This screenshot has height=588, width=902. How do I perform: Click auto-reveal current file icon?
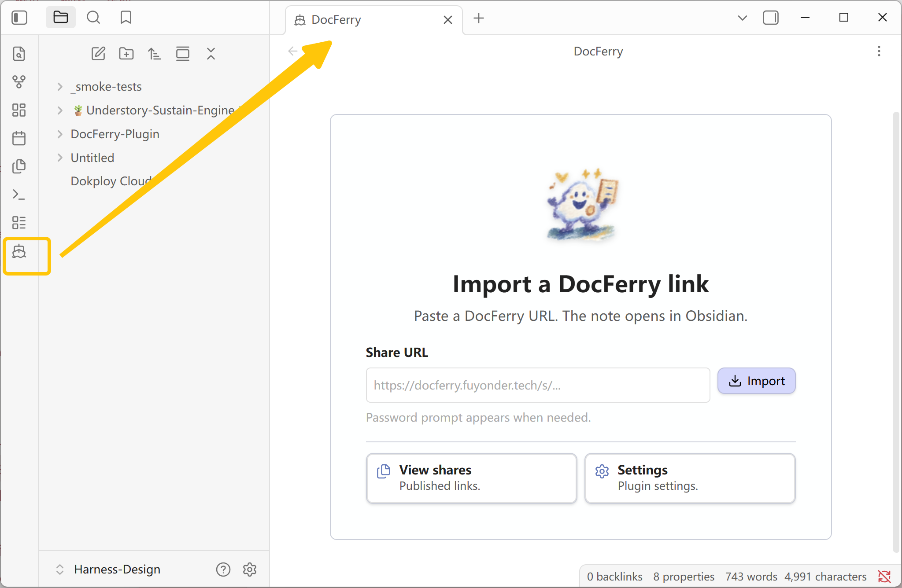point(183,54)
